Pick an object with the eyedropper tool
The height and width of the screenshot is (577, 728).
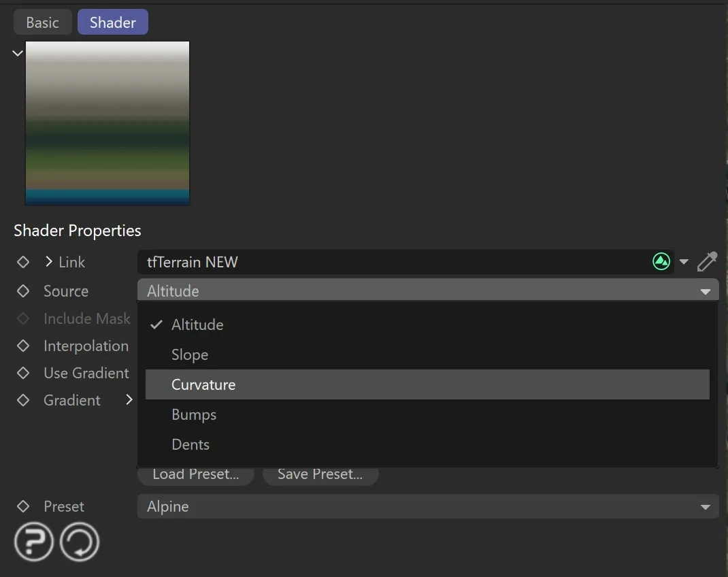click(x=708, y=261)
